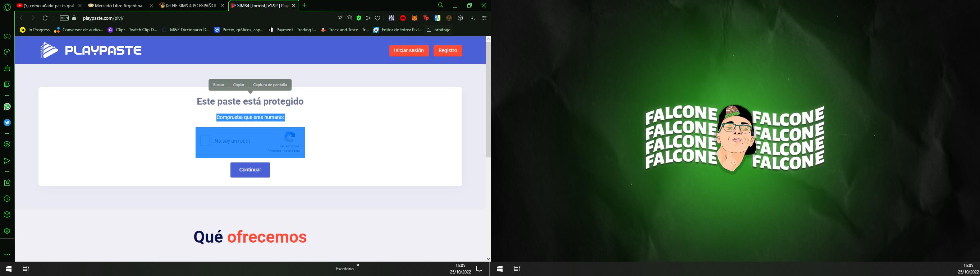Click the snapshot camera icon in toolbar
Screen dimensions: 980x276
coord(349,18)
